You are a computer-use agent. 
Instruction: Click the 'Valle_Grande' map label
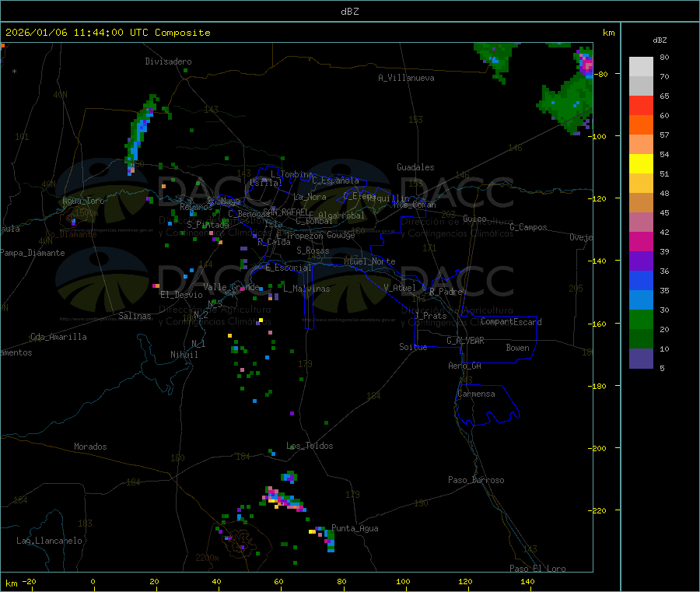pos(231,287)
